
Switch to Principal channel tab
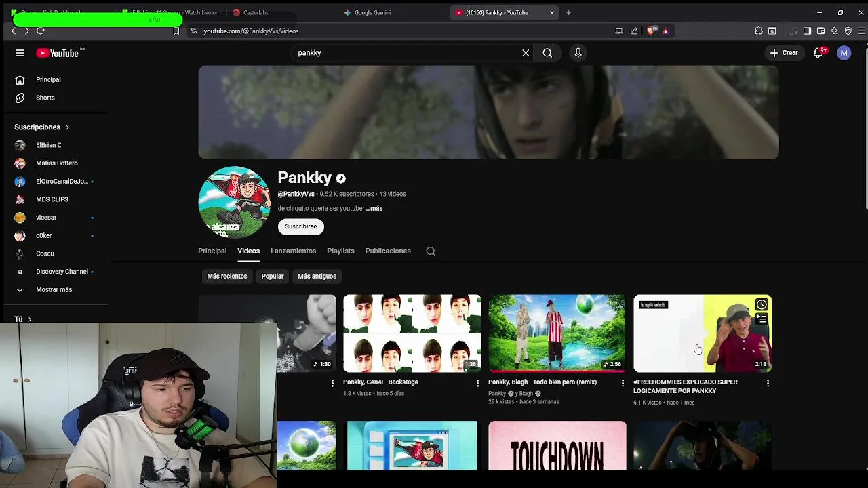(212, 251)
